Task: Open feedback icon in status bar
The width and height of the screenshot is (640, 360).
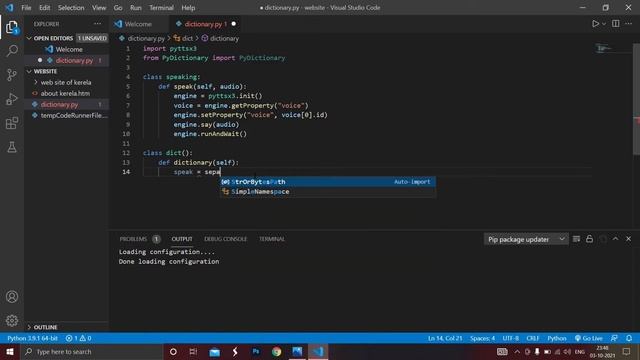Action: (614, 338)
